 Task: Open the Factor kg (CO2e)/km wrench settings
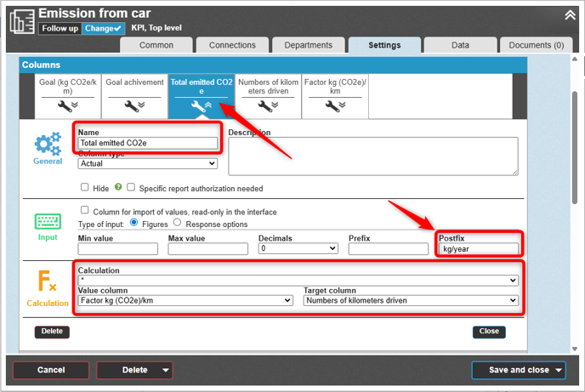[x=334, y=106]
